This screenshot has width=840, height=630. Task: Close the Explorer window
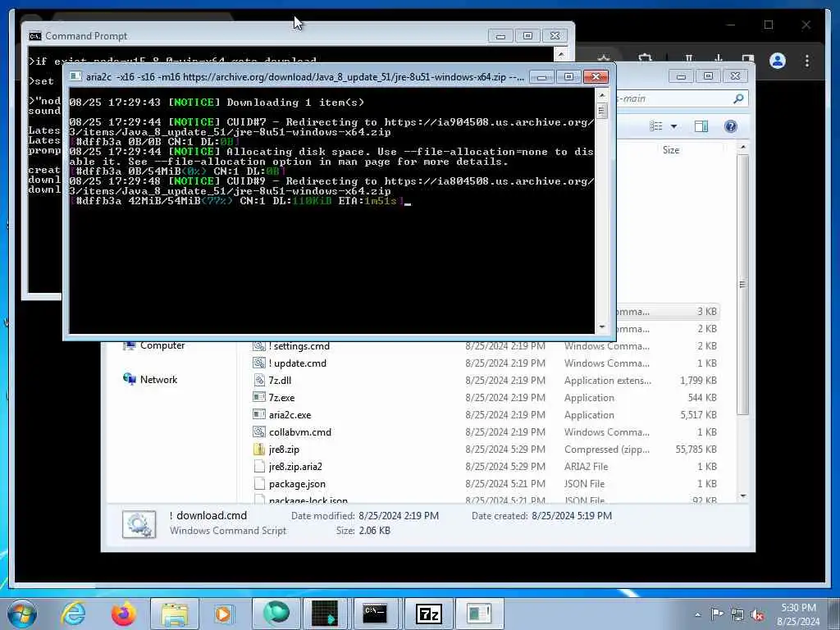pos(735,76)
